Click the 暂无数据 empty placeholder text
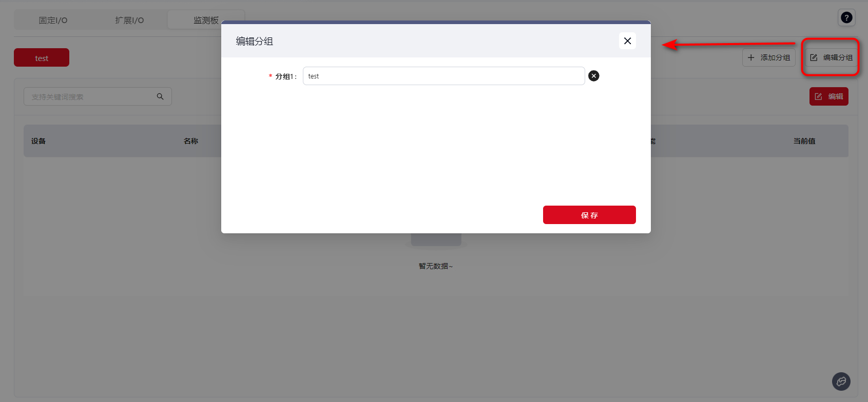Image resolution: width=868 pixels, height=402 pixels. 435,266
